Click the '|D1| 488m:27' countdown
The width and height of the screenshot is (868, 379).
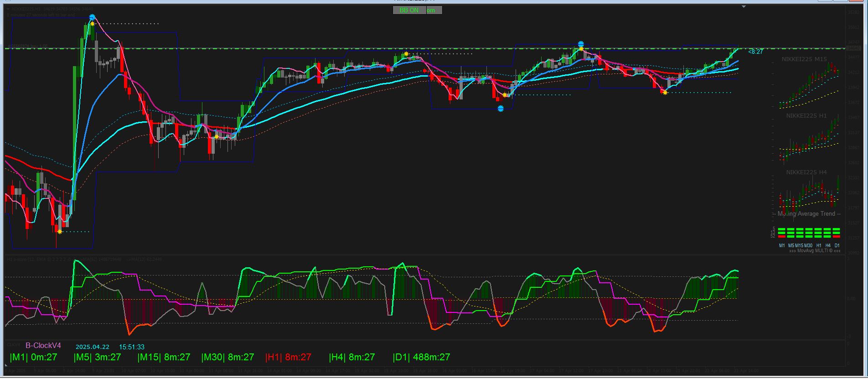click(x=421, y=358)
